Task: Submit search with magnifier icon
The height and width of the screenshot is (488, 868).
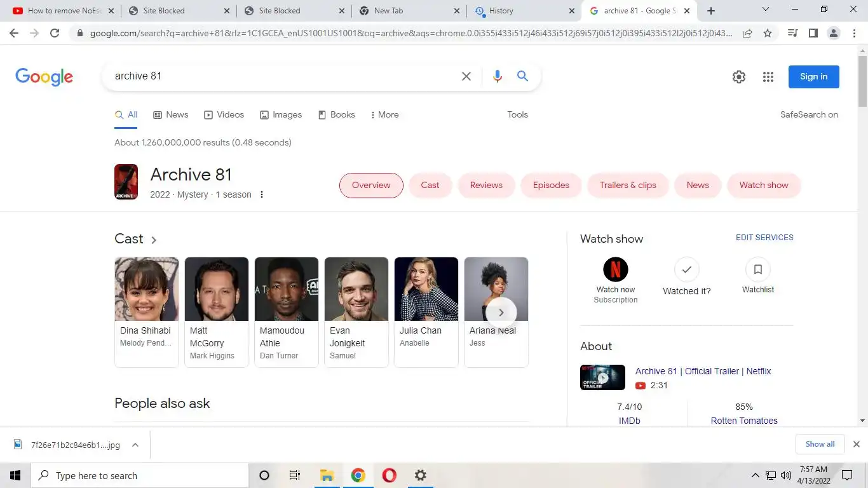Action: pyautogui.click(x=522, y=76)
